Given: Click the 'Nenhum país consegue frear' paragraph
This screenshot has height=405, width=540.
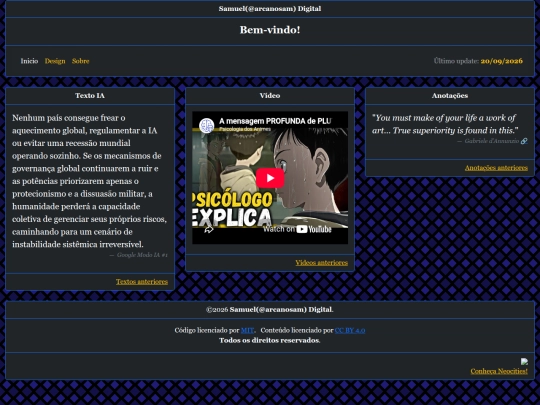Looking at the screenshot, I should [x=90, y=181].
